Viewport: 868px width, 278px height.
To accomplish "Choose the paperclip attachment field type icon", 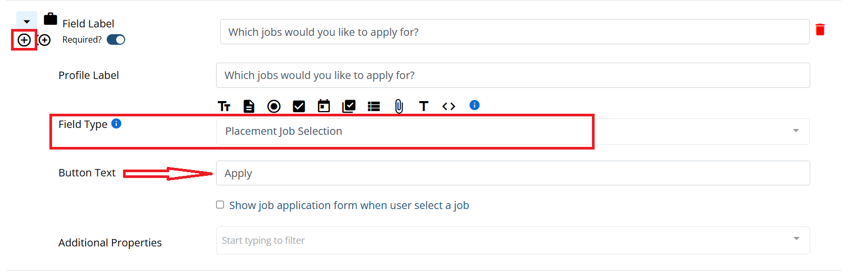I will tap(399, 106).
